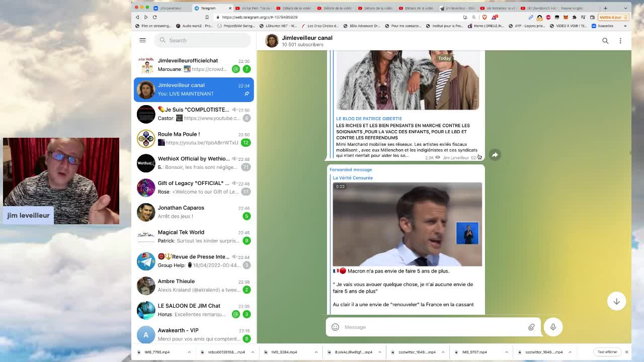Expand options for IMG_3284.mp4 download
Image resolution: width=644 pixels, height=362 pixels.
tap(316, 352)
